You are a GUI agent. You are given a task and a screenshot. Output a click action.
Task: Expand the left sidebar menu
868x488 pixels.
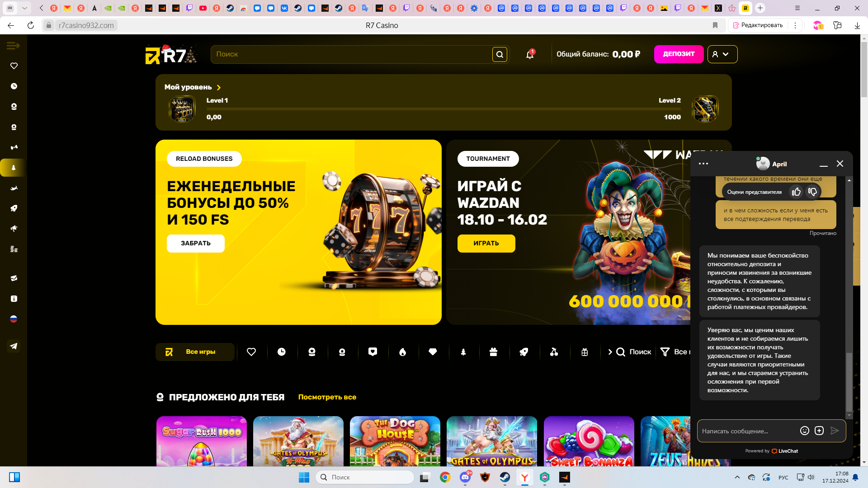(13, 45)
